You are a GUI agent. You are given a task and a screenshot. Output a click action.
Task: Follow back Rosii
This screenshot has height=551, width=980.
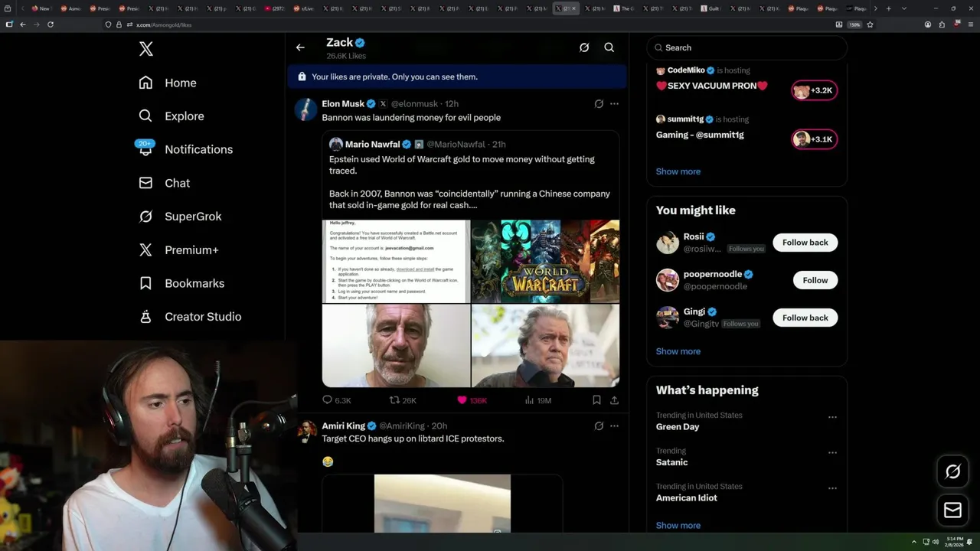click(x=805, y=243)
